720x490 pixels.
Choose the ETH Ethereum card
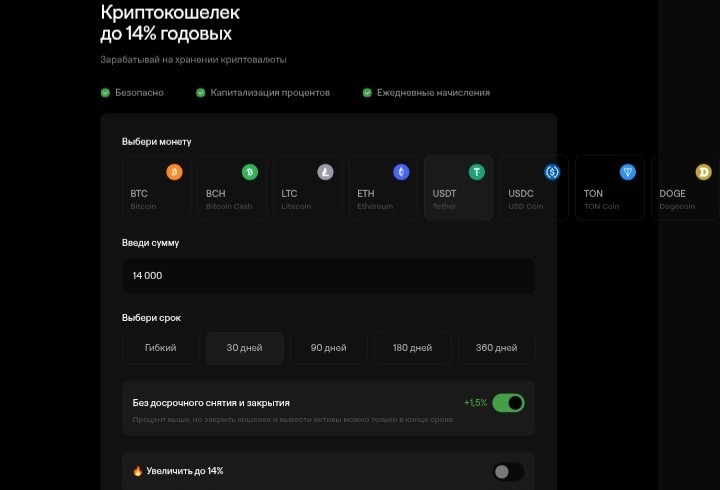(383, 188)
